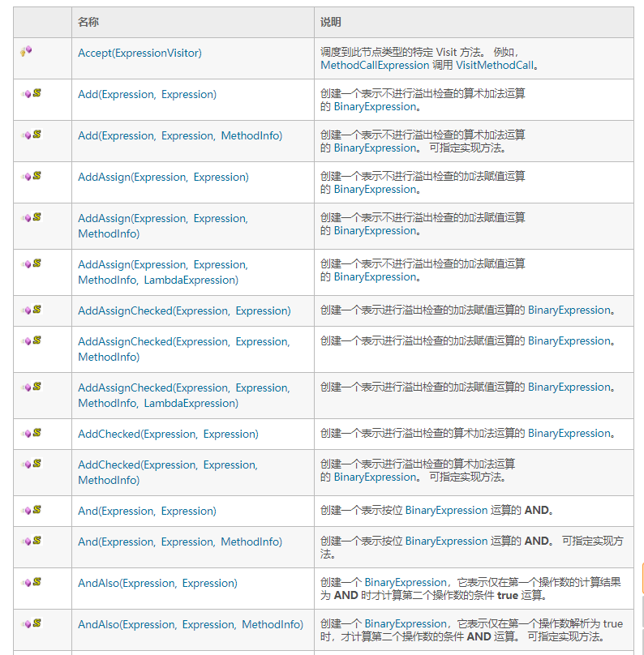644x655 pixels.
Task: Open AddAssignChecked(Expression, Expression, MethodInfo) link
Action: [x=183, y=349]
